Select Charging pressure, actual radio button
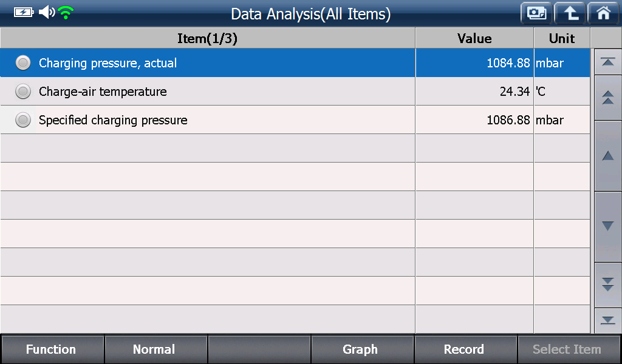This screenshot has width=622, height=364. coord(23,62)
